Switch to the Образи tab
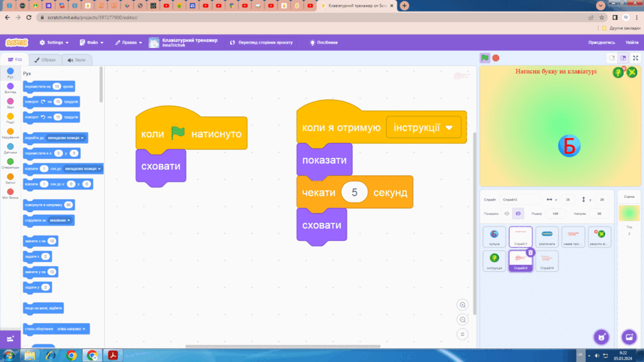Image resolution: width=644 pixels, height=362 pixels. [45, 60]
